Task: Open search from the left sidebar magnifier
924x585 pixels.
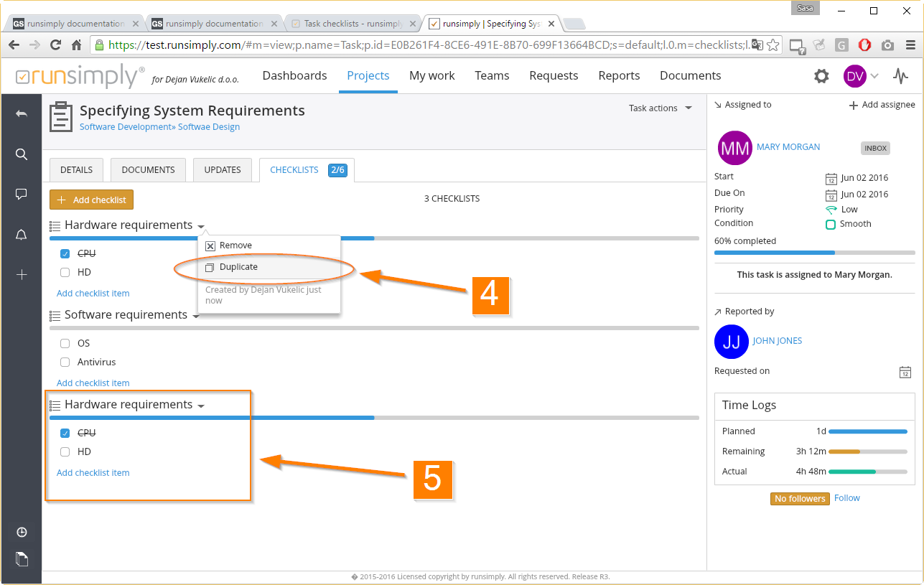Action: click(x=22, y=154)
